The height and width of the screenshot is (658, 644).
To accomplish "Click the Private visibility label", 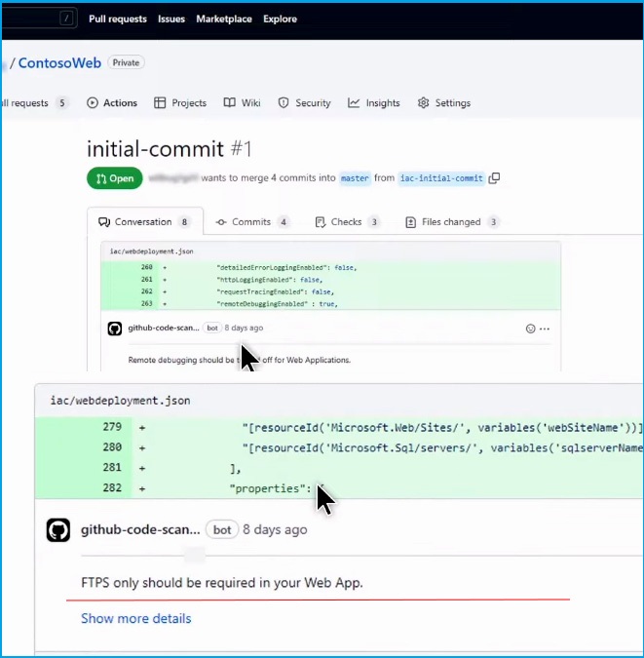I will [x=126, y=62].
